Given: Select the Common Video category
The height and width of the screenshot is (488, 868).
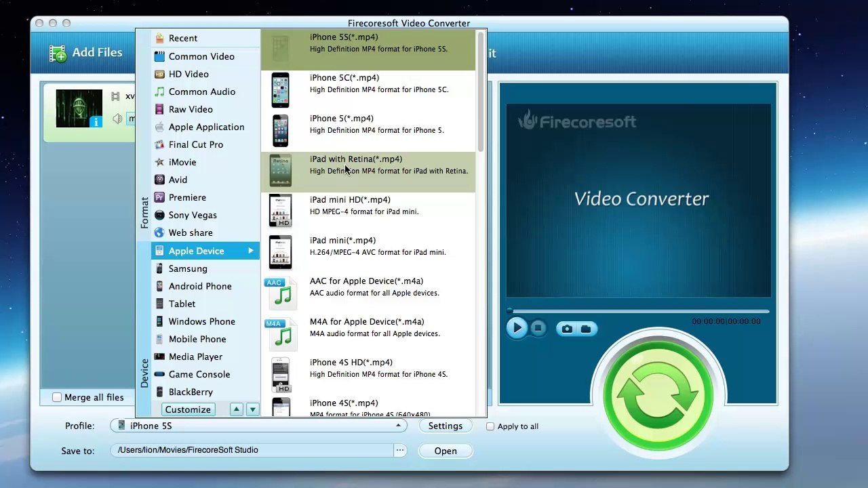Looking at the screenshot, I should (205, 56).
